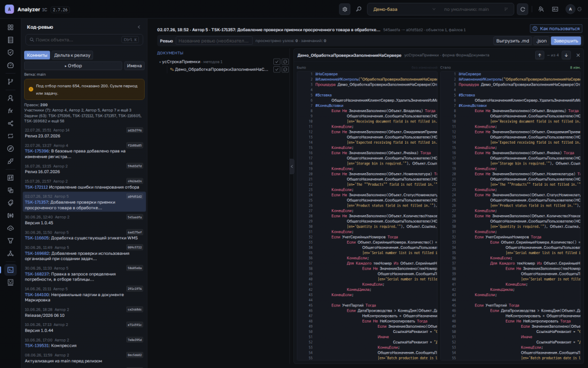Open the git branch icon in sidebar
The width and height of the screenshot is (588, 368).
click(10, 82)
